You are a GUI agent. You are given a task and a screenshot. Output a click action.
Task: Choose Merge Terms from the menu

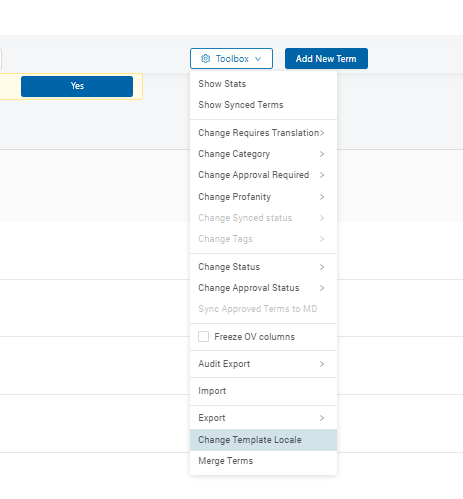(x=263, y=461)
